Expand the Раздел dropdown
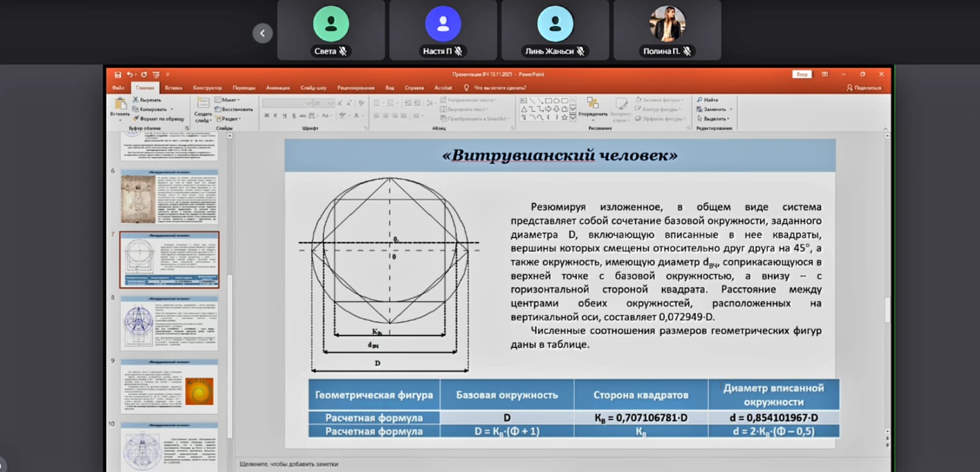 [x=228, y=119]
